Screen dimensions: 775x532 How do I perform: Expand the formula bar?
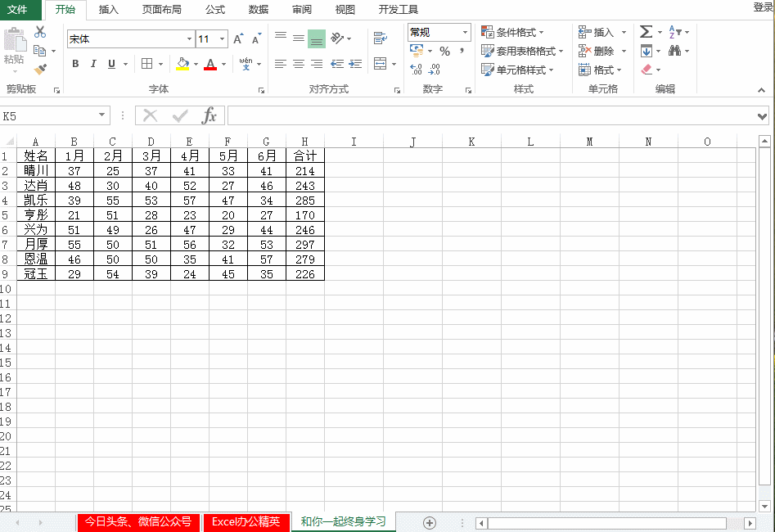[762, 116]
